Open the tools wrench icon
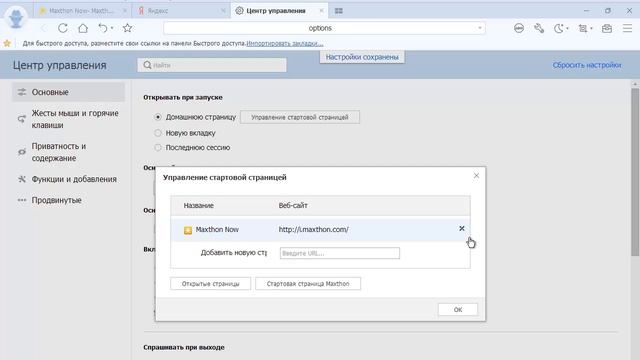This screenshot has height=360, width=640. point(539,28)
